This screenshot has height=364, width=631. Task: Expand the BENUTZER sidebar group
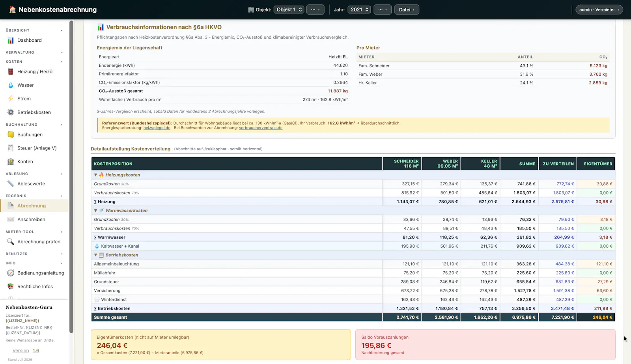34,254
